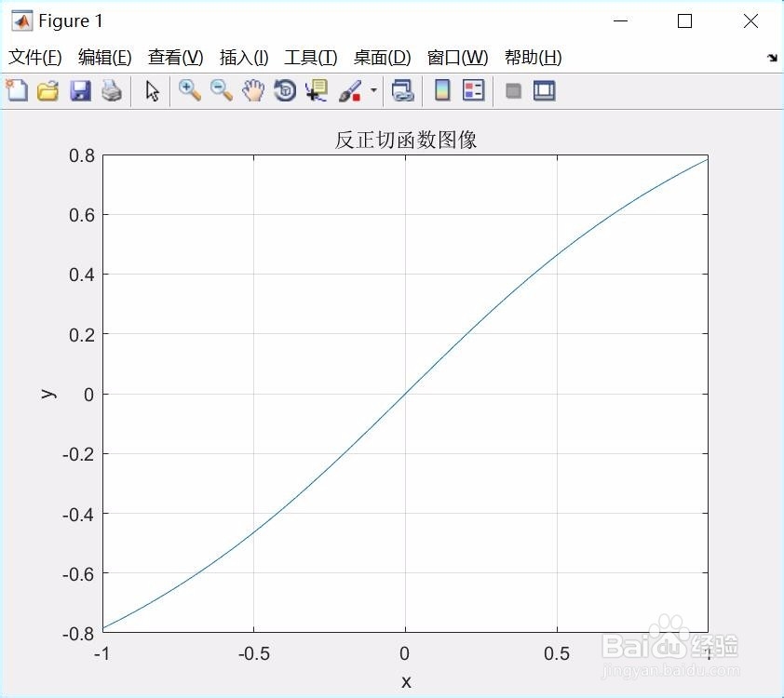Activate the Brush/Select Data tool

pyautogui.click(x=350, y=91)
